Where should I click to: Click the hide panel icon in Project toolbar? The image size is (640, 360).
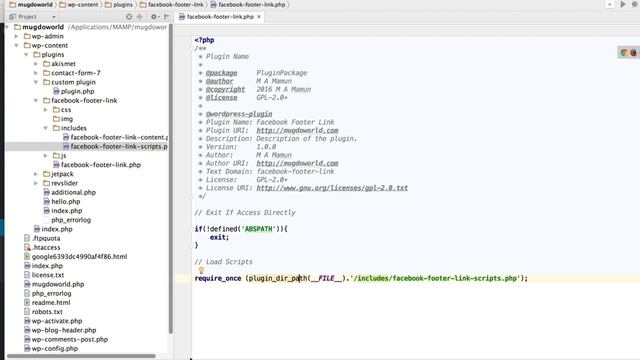(x=167, y=17)
